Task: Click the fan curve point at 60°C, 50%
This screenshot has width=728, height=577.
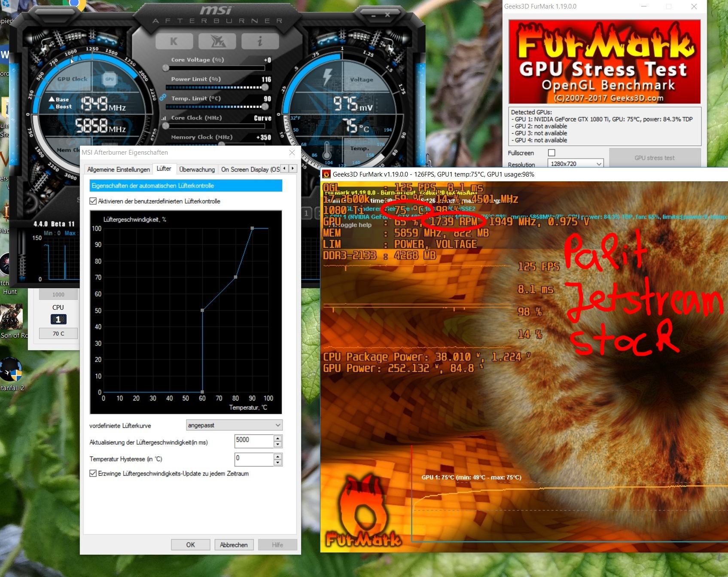Action: pos(202,310)
